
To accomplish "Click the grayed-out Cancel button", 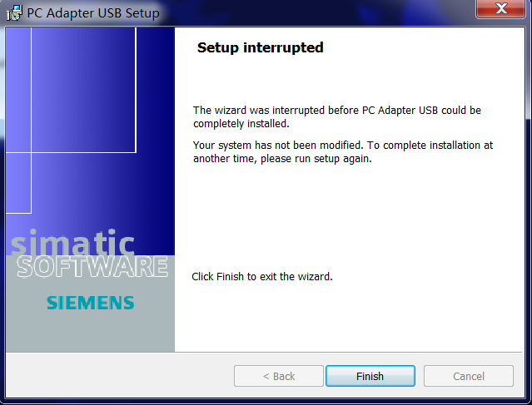I will [x=468, y=376].
